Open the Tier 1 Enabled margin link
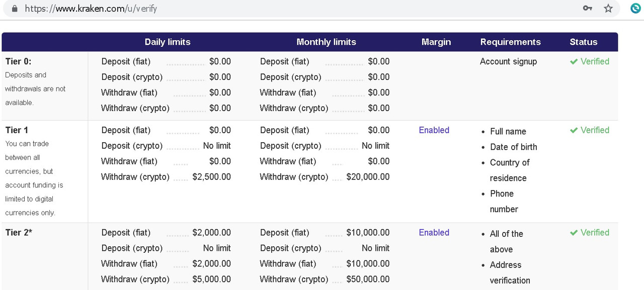This screenshot has height=290, width=644. [x=434, y=130]
